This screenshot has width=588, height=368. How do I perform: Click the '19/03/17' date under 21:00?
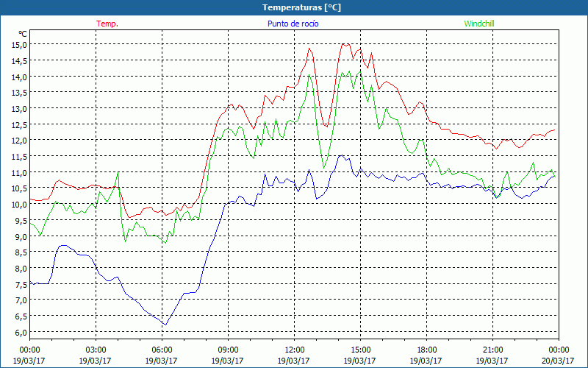click(x=492, y=361)
